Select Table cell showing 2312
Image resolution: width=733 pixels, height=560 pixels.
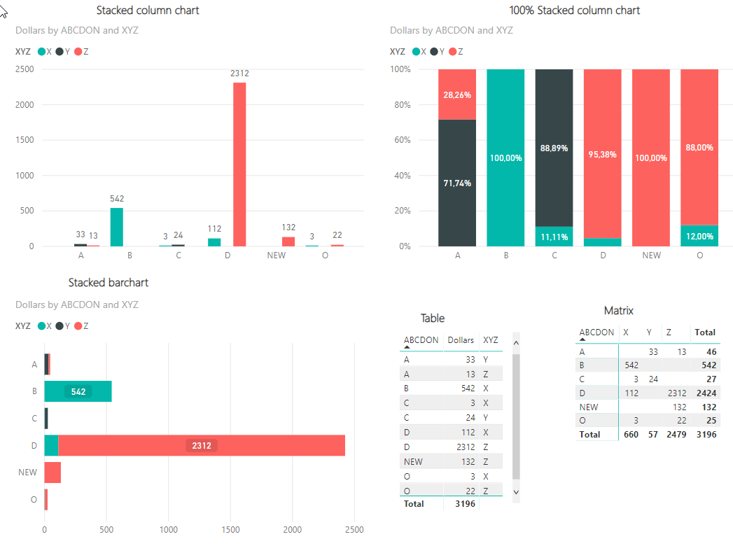466,447
